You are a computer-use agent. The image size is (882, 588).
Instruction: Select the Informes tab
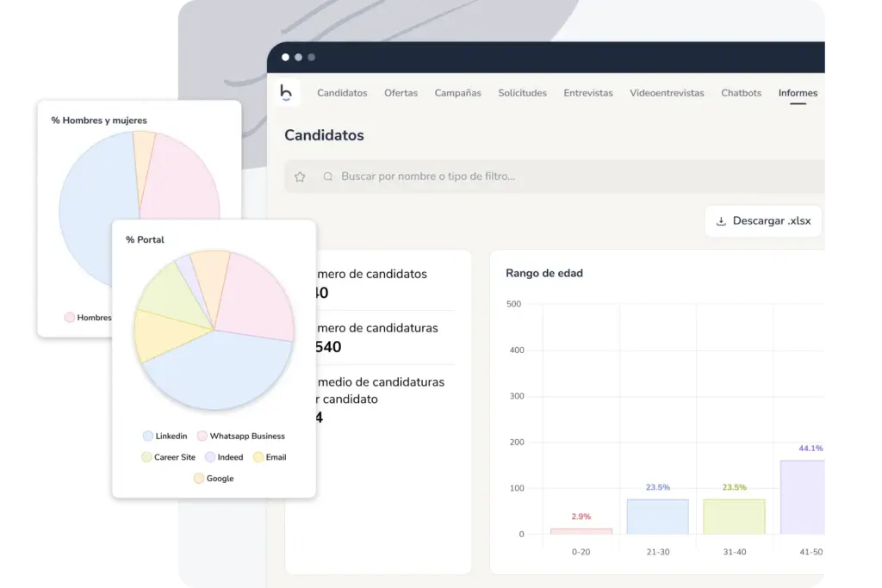tap(798, 93)
